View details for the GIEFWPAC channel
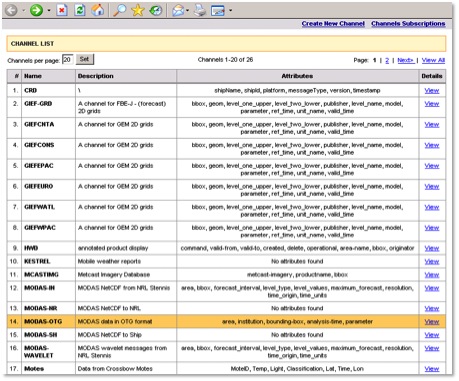Image resolution: width=459 pixels, height=381 pixels. tap(432, 228)
